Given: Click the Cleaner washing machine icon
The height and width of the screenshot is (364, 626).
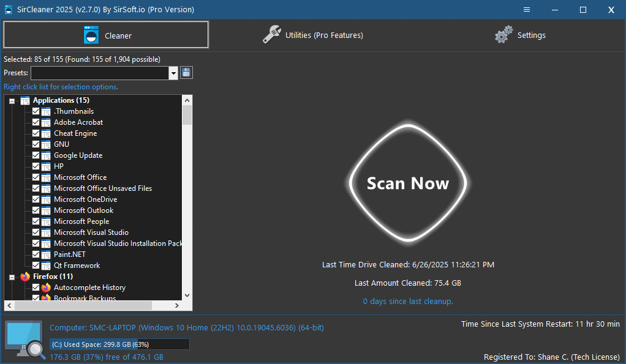Looking at the screenshot, I should coord(91,35).
